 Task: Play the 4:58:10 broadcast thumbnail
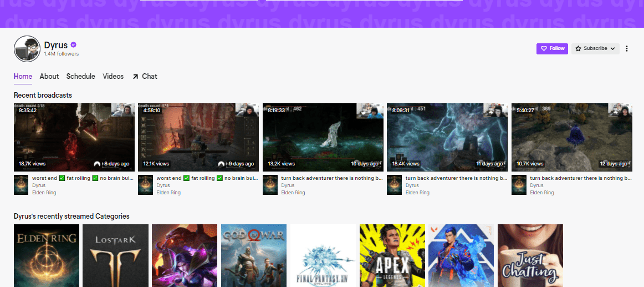point(199,137)
